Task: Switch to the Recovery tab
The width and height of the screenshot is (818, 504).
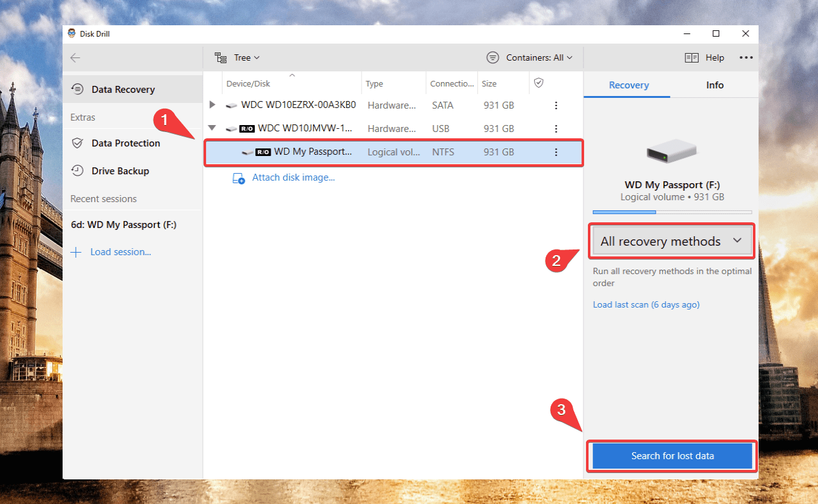Action: tap(628, 85)
